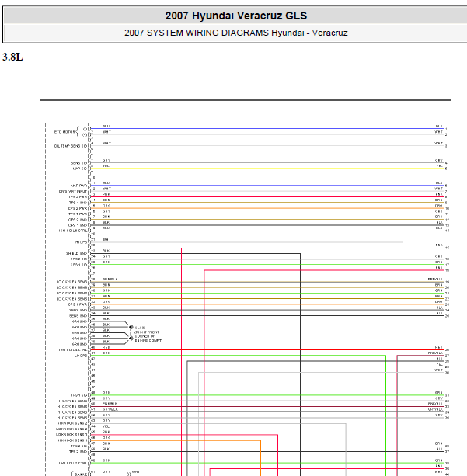
Task: Click the yellow YEL wire at pin 8
Action: pyautogui.click(x=267, y=169)
